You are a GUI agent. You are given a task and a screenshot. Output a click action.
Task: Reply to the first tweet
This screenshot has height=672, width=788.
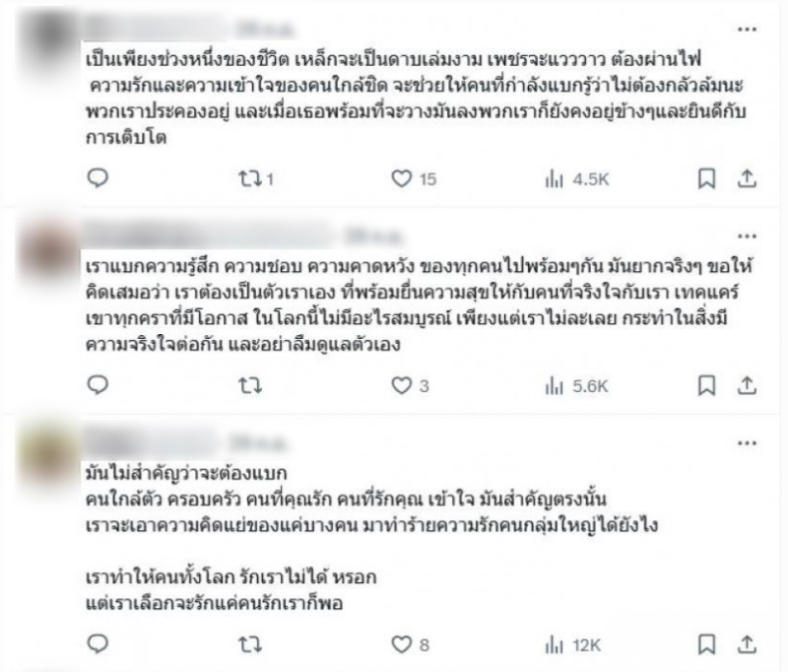coord(98,178)
